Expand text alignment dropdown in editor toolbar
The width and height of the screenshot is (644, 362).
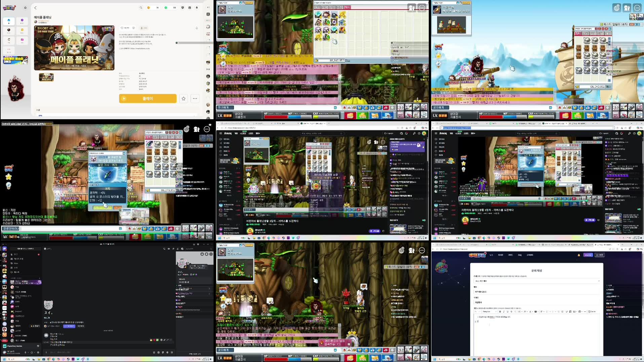pyautogui.click(x=542, y=311)
